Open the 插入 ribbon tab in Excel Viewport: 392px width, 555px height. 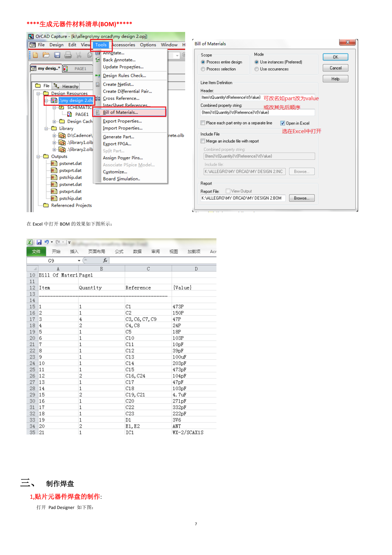click(74, 251)
